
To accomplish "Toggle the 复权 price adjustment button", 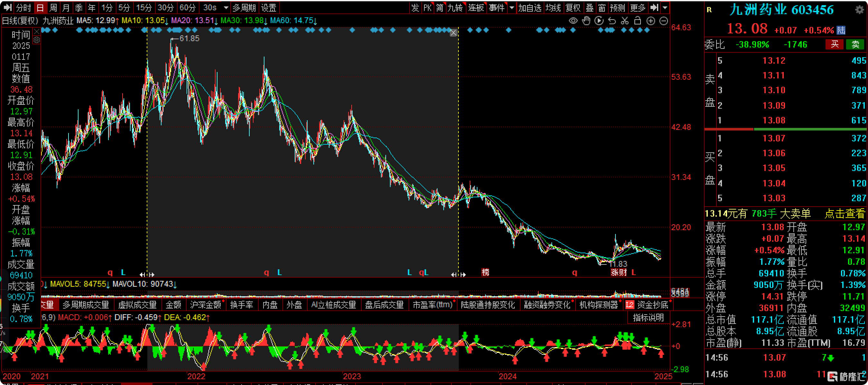I will click(573, 7).
